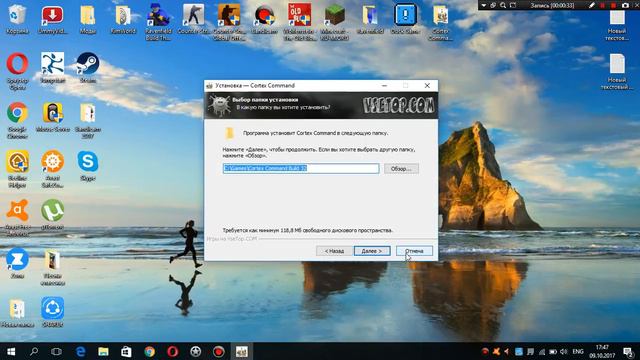Open the volume control in system tray

coord(564,351)
